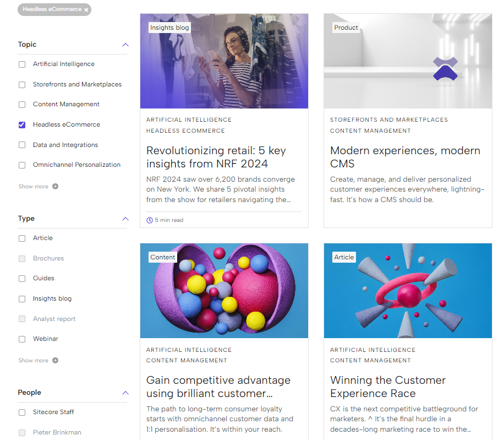Open Winning the Customer Experience Race title

click(x=388, y=387)
